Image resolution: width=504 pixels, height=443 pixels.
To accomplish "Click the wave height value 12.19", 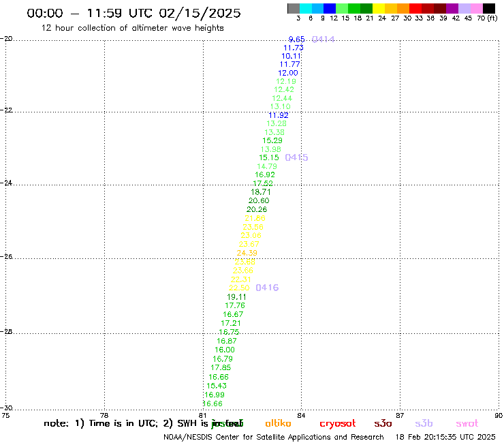I will pos(286,81).
